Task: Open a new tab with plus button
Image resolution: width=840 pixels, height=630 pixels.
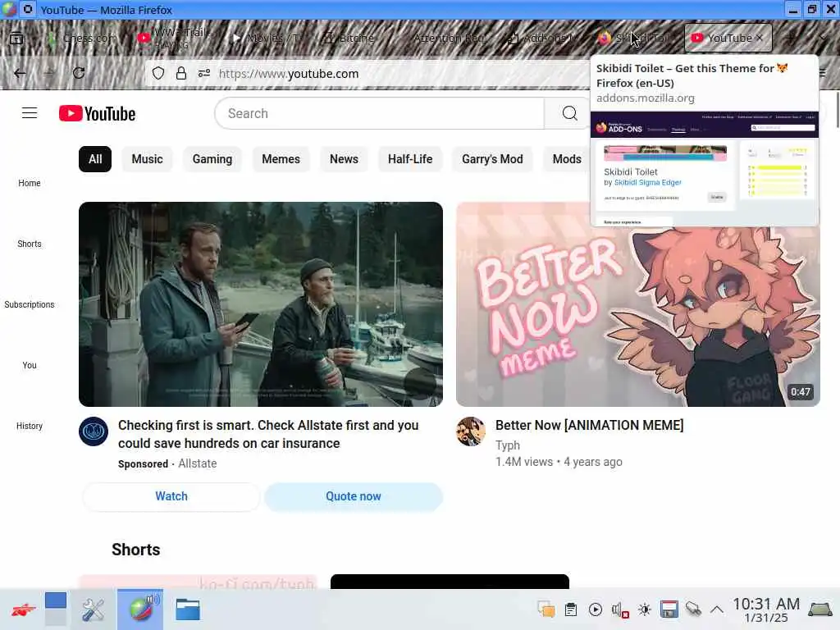Action: point(791,38)
